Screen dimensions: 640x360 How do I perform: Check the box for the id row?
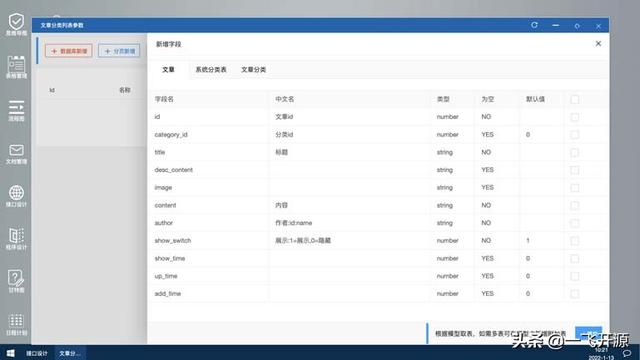coord(575,117)
